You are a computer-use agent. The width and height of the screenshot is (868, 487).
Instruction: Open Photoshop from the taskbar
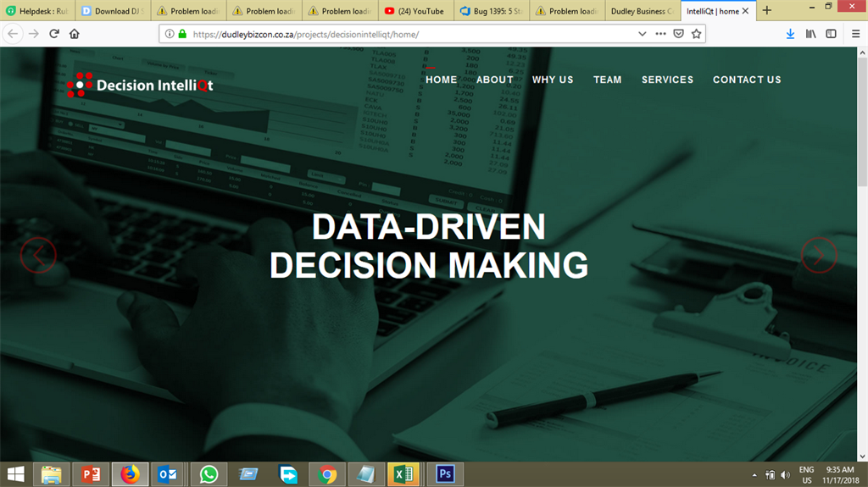point(445,474)
